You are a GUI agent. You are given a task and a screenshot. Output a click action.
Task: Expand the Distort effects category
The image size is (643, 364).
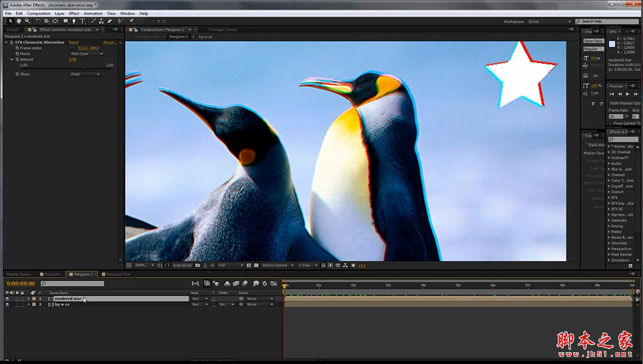610,192
